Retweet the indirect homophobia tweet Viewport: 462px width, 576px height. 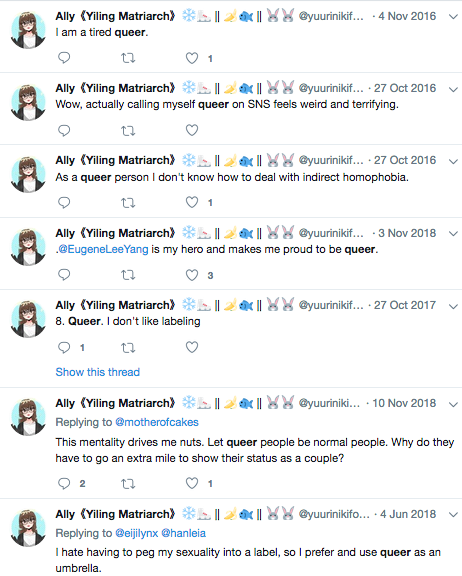(x=128, y=202)
